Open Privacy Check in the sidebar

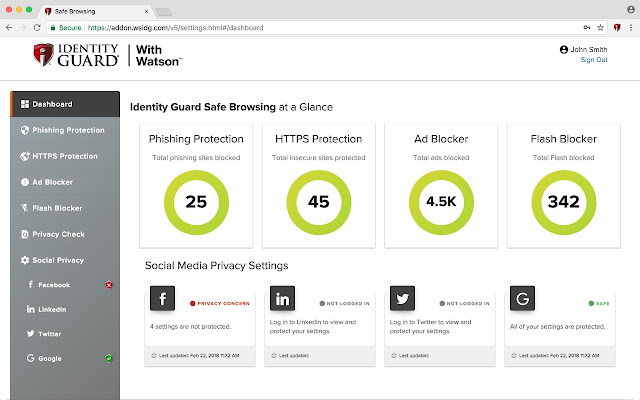tap(58, 234)
